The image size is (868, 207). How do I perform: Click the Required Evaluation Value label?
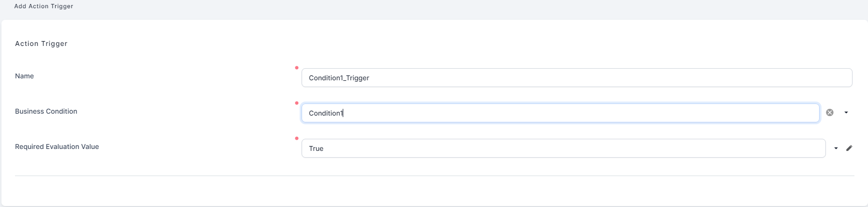(x=57, y=147)
